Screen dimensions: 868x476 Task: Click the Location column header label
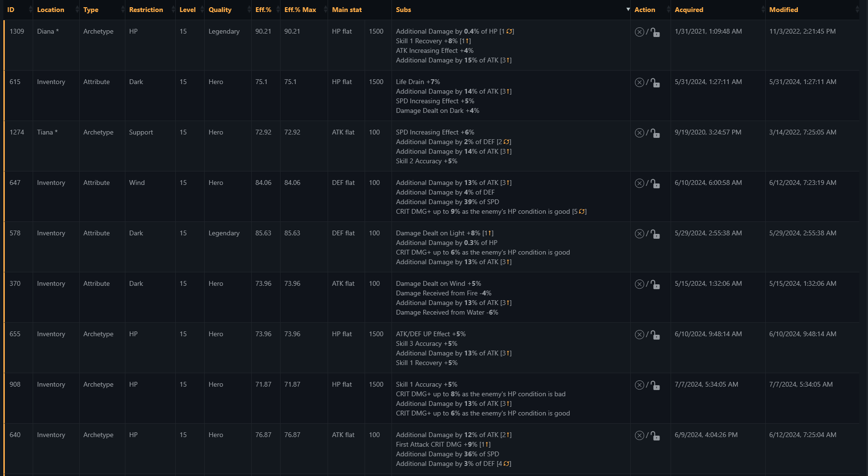[x=50, y=10]
